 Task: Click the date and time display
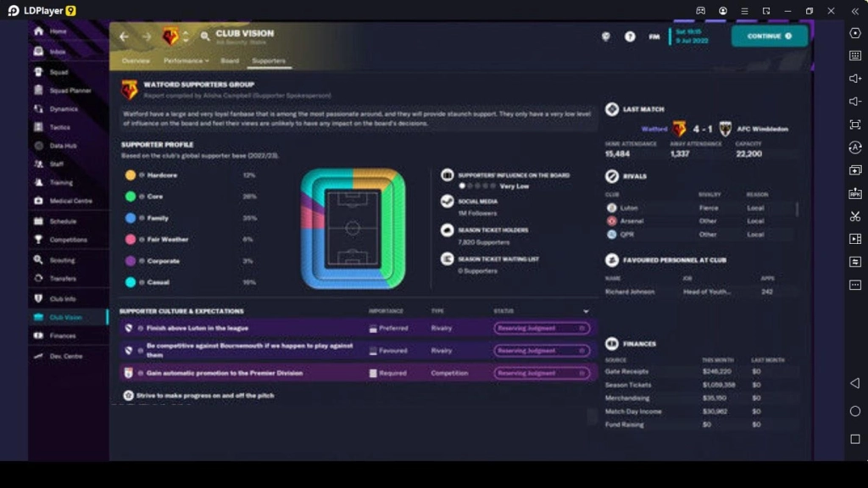(x=692, y=36)
